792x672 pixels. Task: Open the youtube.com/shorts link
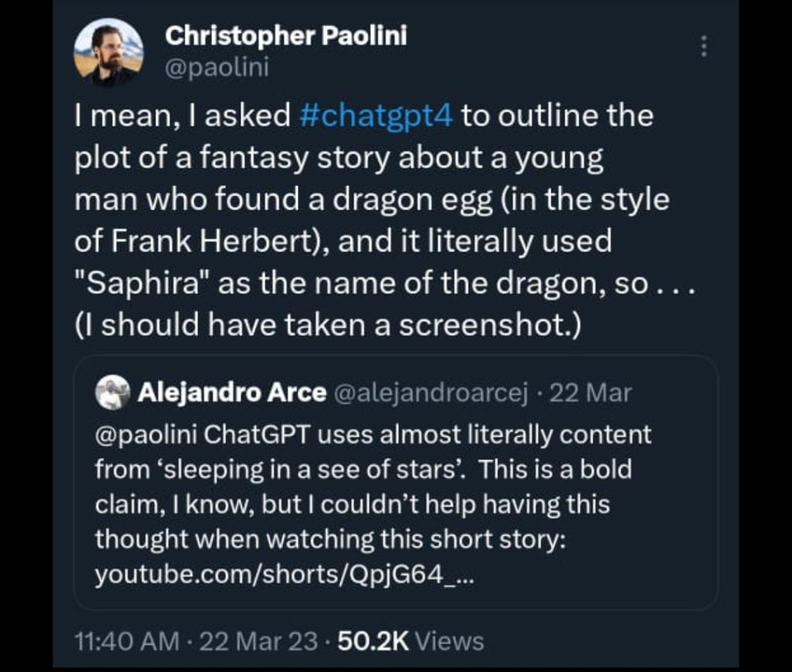[284, 575]
